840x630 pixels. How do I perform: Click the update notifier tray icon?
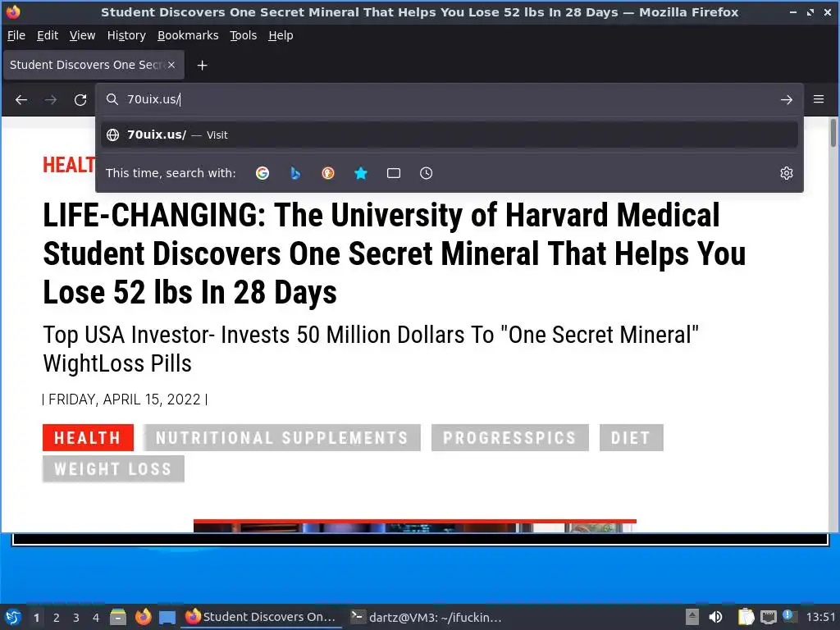789,616
